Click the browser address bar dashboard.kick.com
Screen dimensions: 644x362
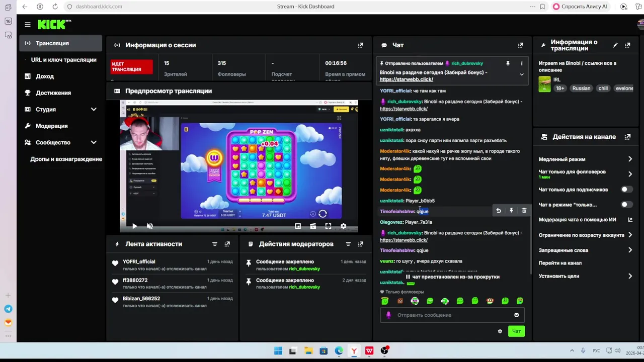[99, 7]
